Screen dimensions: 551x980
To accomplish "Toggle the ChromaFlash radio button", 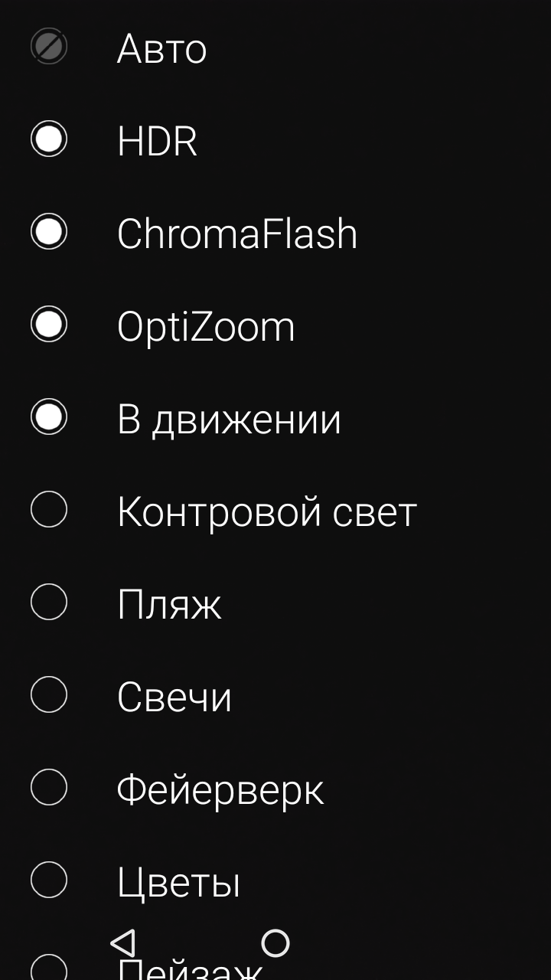I will [49, 232].
